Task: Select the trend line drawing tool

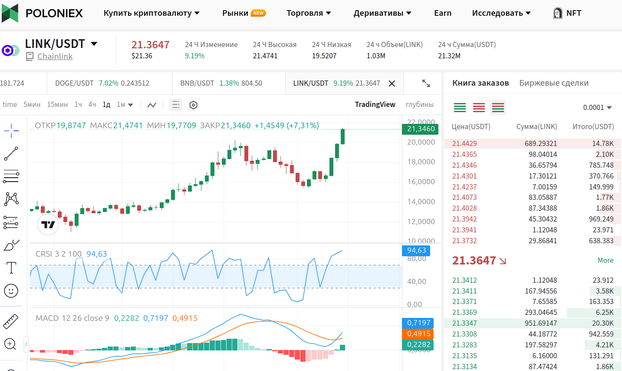Action: 11,154
